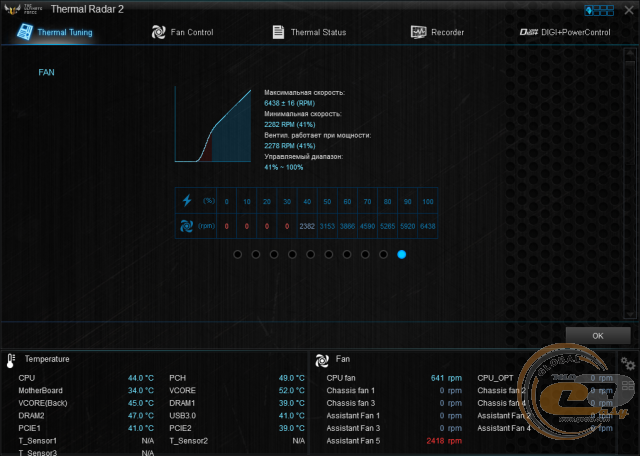Click the FAN heading label

pos(46,72)
